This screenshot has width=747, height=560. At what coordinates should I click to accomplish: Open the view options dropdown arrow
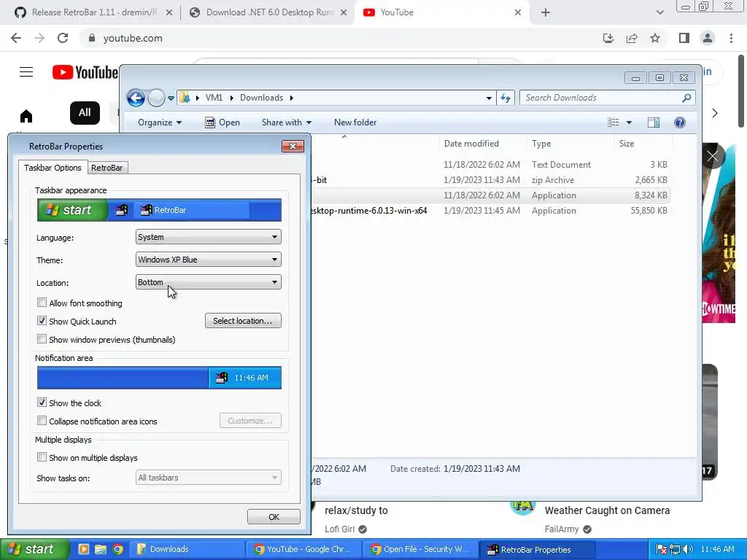(629, 122)
